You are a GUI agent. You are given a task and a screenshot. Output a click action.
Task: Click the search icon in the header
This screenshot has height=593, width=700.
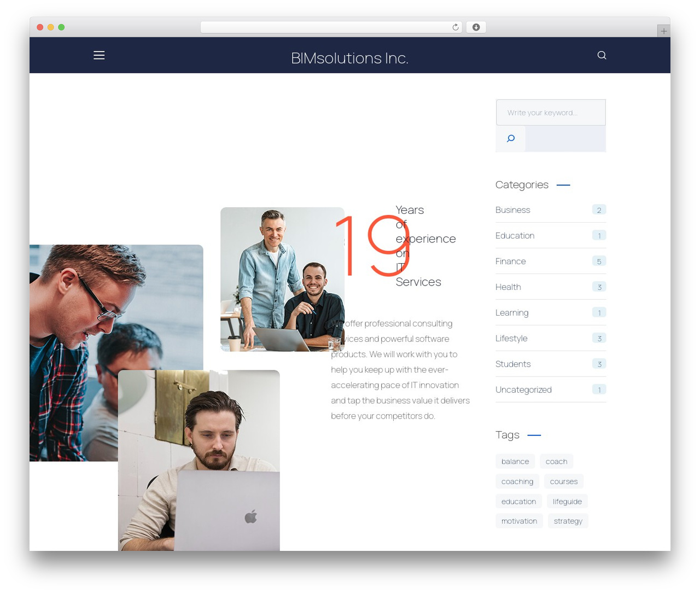[602, 55]
